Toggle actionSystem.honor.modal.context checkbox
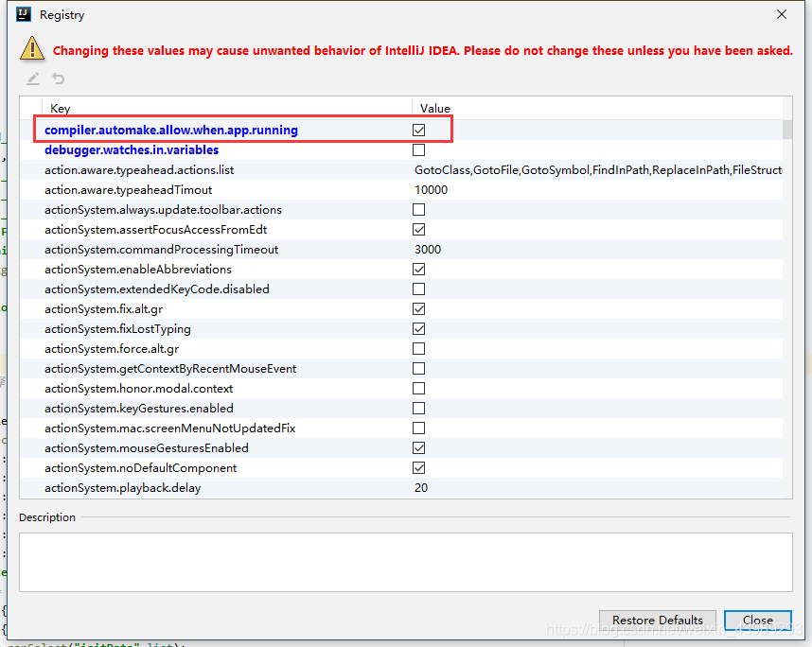Image resolution: width=812 pixels, height=647 pixels. pos(419,388)
